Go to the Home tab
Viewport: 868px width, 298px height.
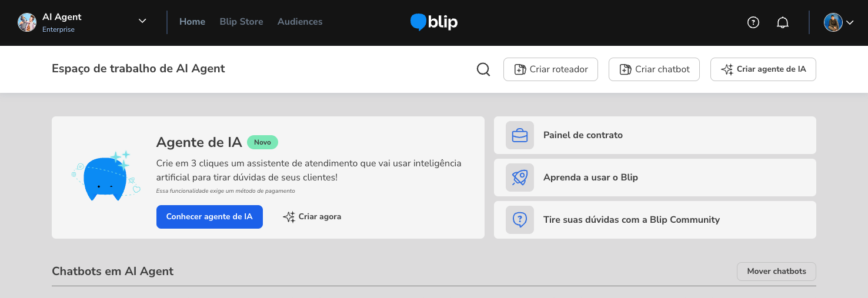[192, 22]
